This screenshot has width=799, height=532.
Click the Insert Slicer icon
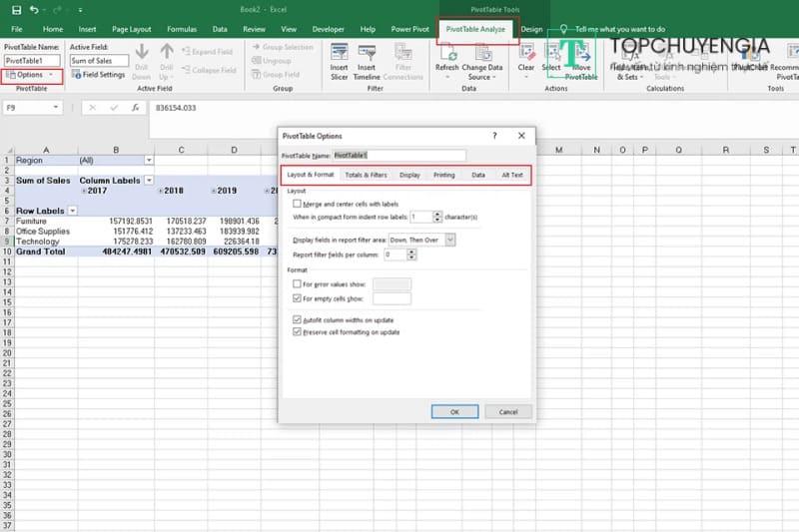point(339,53)
